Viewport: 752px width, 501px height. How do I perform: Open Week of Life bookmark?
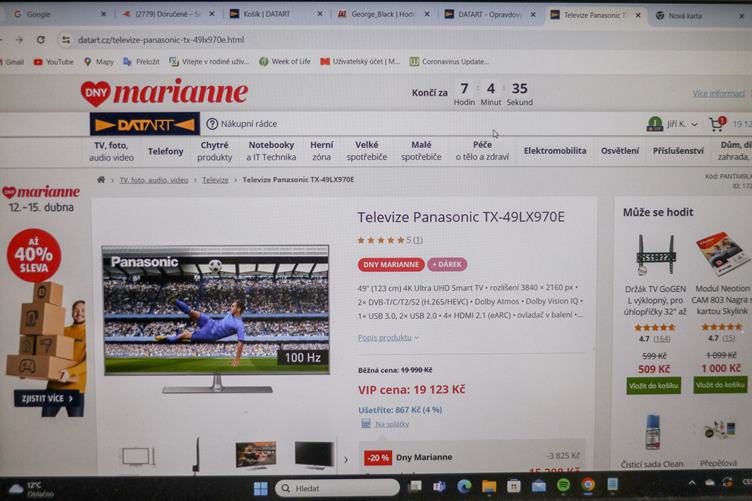285,62
